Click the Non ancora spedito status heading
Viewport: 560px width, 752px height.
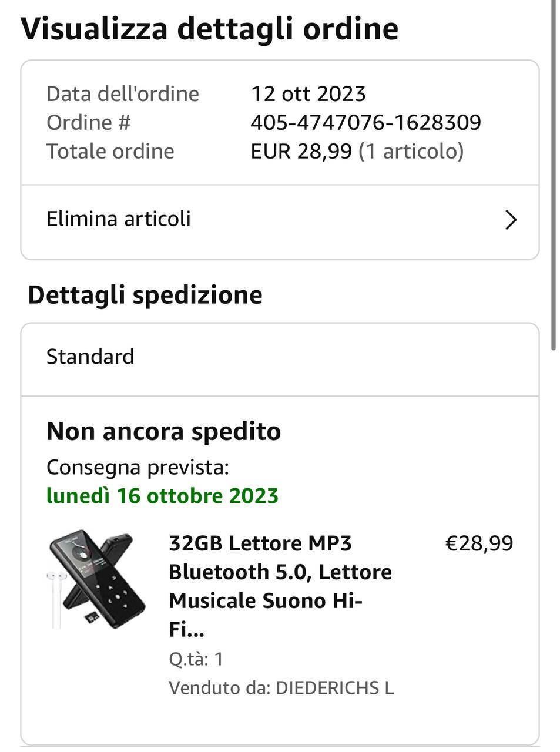163,432
